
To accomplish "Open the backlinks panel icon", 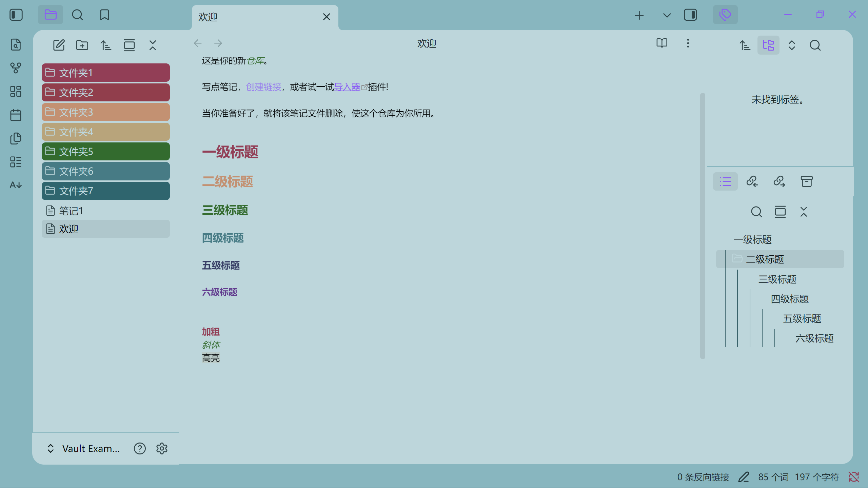I will 752,181.
